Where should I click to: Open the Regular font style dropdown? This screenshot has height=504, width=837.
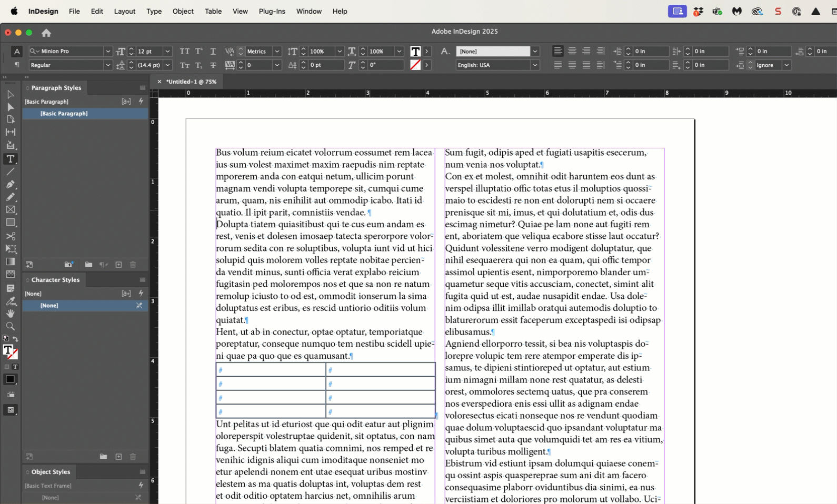108,65
